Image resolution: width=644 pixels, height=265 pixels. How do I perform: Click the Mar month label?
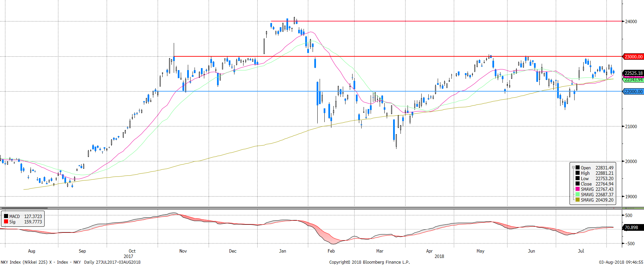[x=380, y=251]
